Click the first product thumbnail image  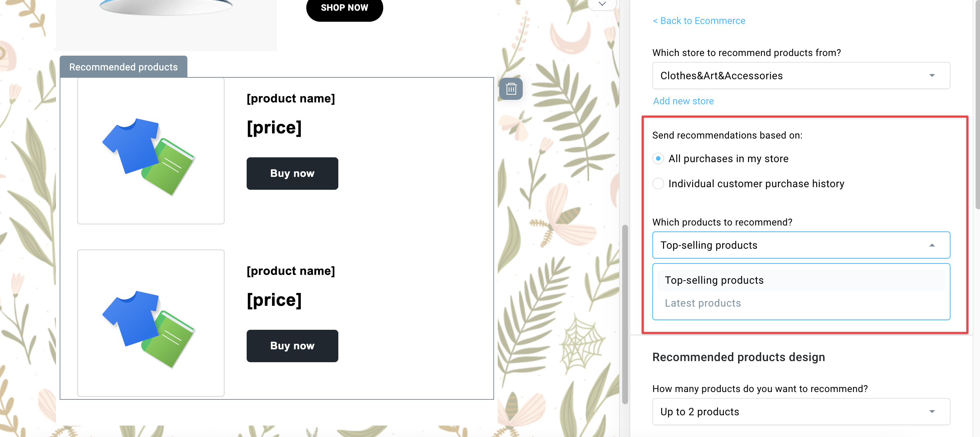[150, 150]
